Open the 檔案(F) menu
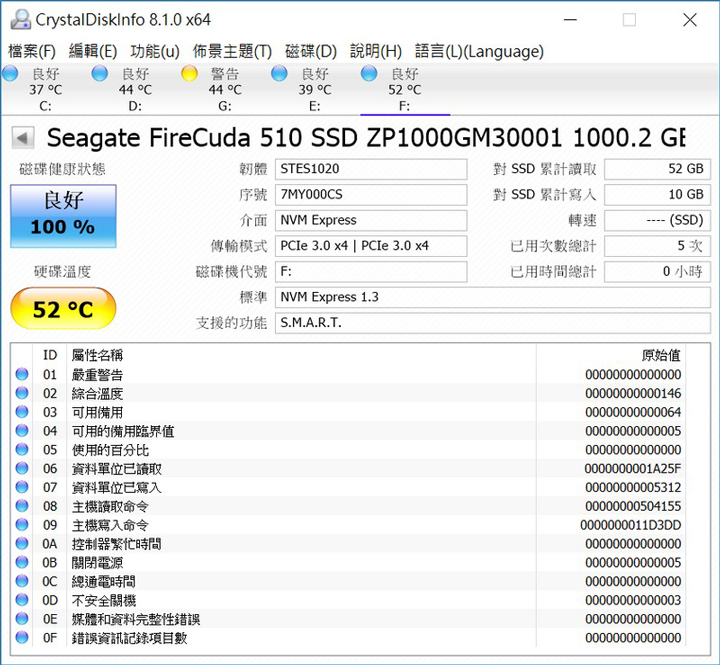Viewport: 720px width, 665px height. click(x=32, y=51)
